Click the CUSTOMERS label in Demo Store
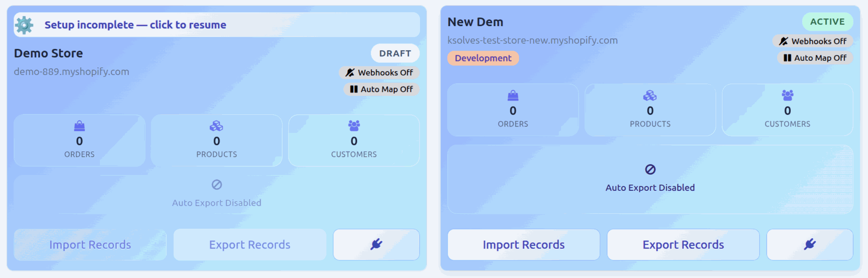This screenshot has width=868, height=278. [x=354, y=155]
